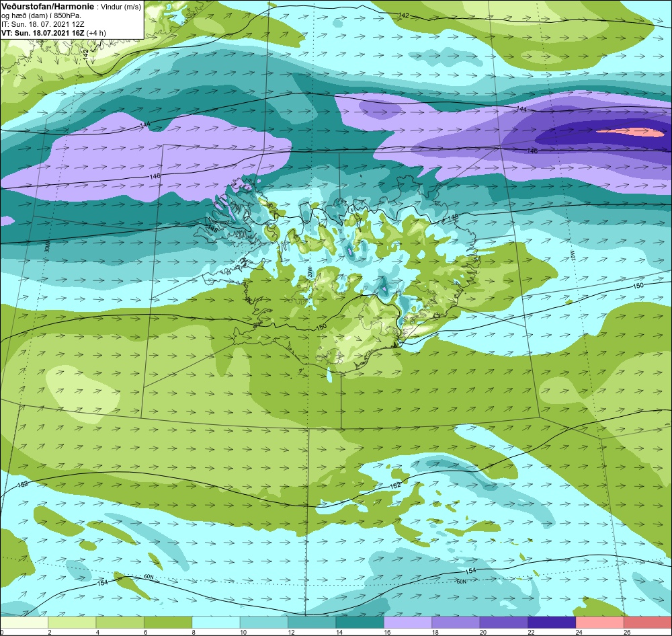Click the subtitle 'og hæð (dam) í 850hPa.'

coord(41,15)
